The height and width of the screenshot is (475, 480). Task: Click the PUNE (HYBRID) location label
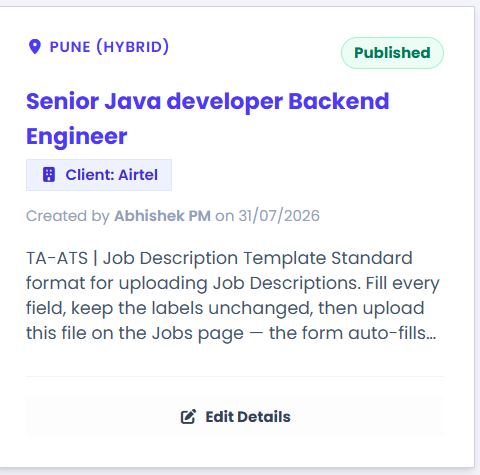point(109,47)
